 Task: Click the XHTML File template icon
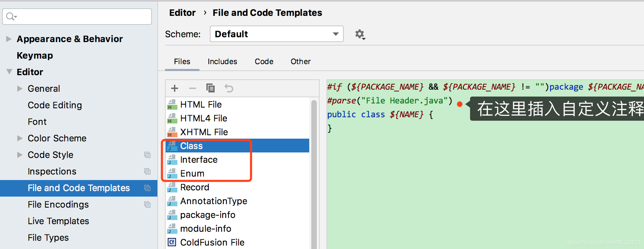[x=172, y=132]
